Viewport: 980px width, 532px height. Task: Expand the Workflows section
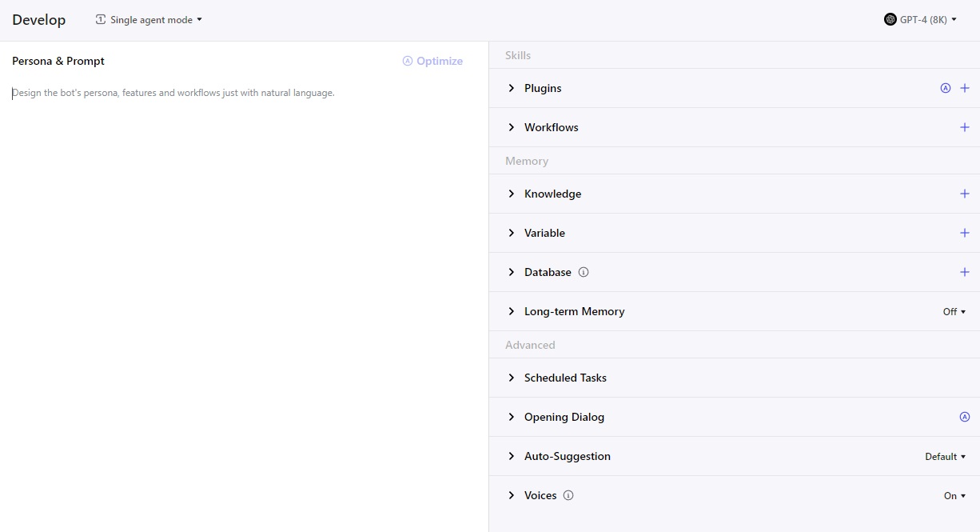pos(512,127)
